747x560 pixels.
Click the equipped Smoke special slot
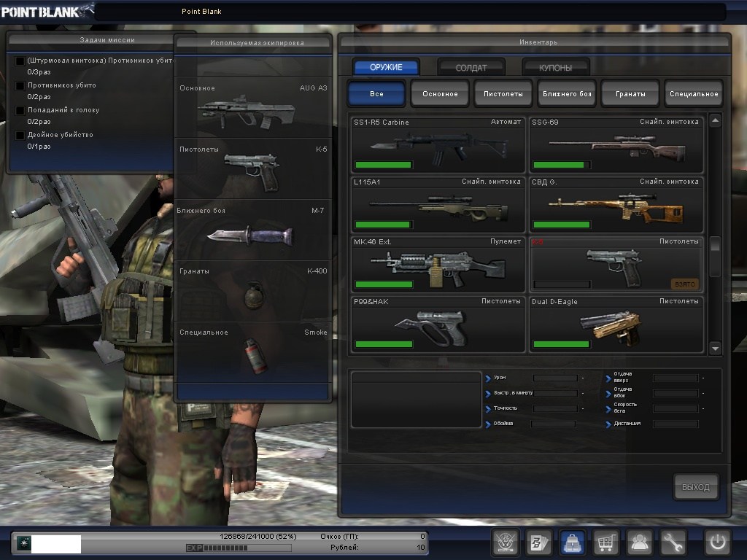pos(253,352)
